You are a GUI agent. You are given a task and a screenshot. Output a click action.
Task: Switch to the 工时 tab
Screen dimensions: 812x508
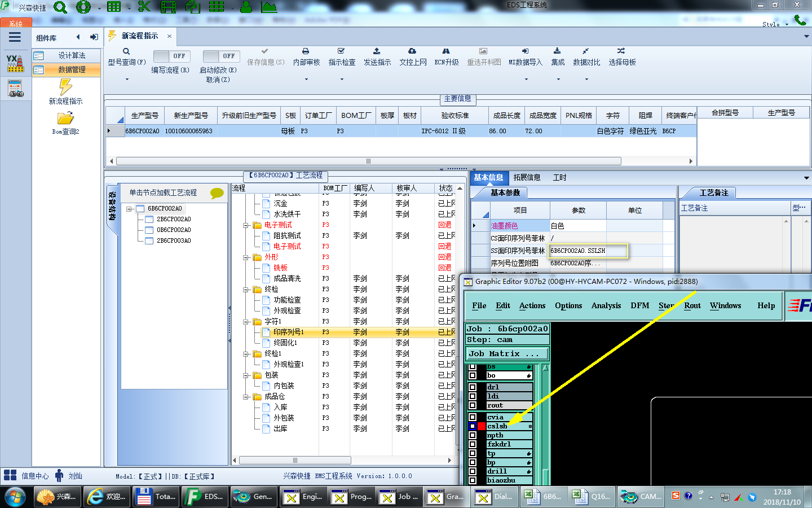(559, 178)
